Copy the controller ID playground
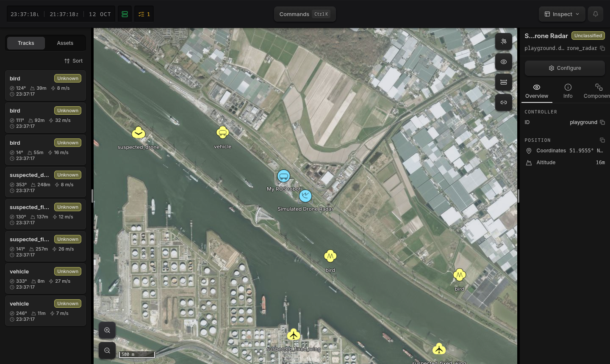 coord(602,122)
